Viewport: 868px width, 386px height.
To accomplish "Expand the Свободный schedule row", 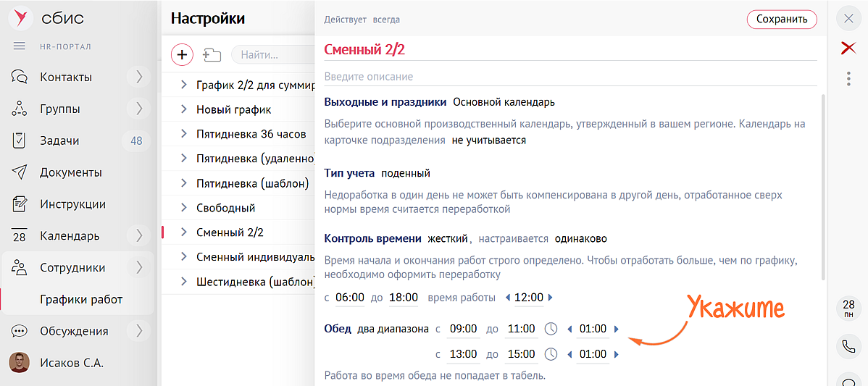I will pyautogui.click(x=183, y=208).
